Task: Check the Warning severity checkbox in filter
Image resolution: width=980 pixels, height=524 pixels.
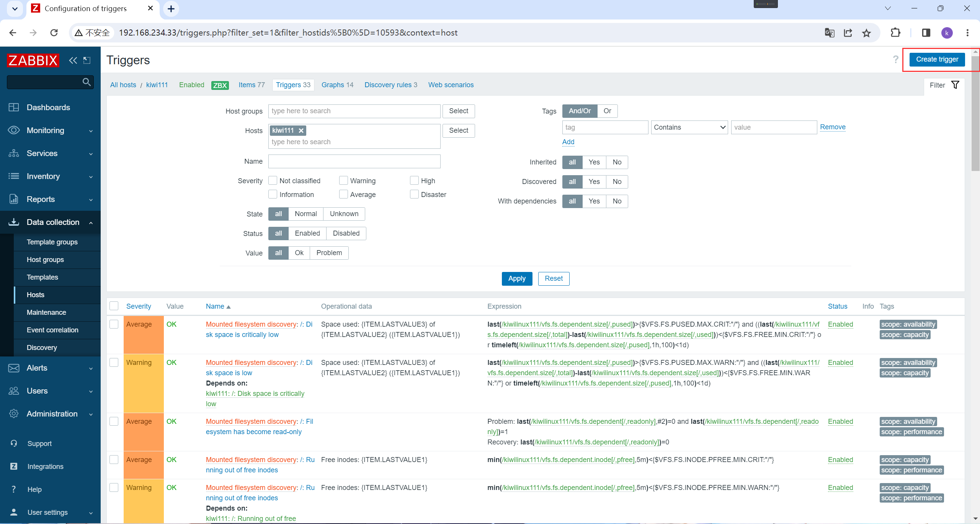Action: click(344, 181)
